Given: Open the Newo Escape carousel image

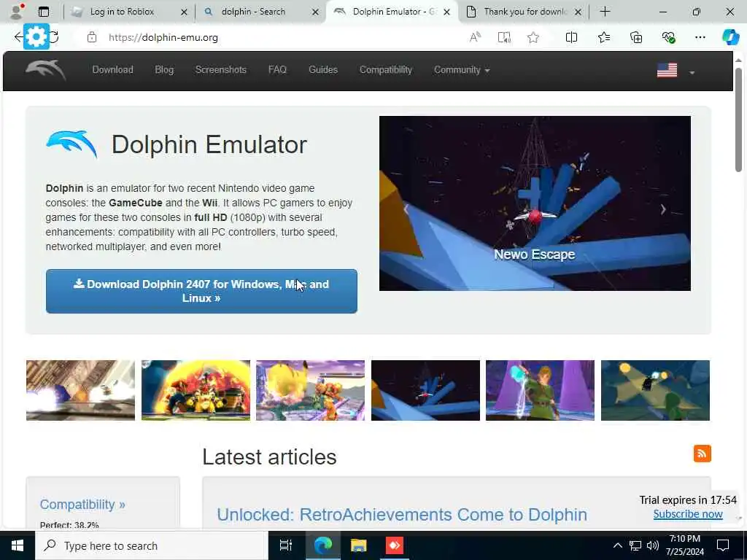Looking at the screenshot, I should click(x=535, y=203).
